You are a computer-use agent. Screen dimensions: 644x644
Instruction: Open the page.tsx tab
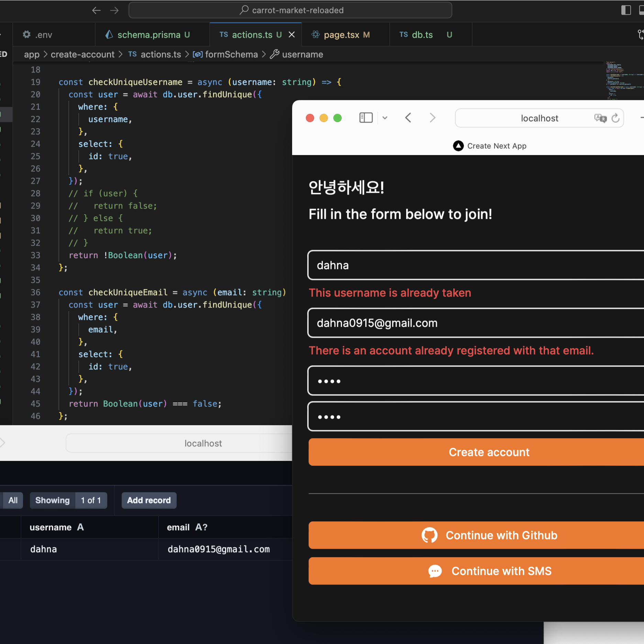click(x=346, y=35)
